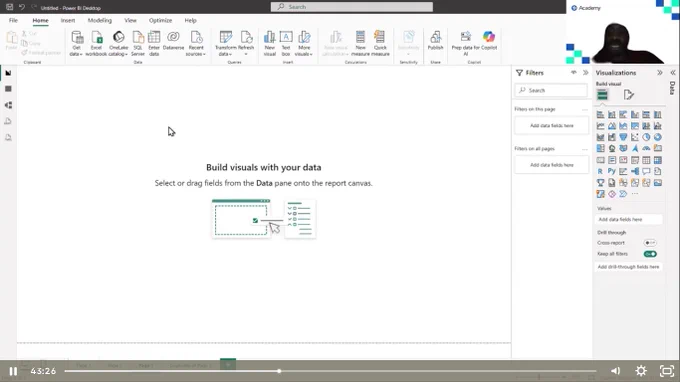The image size is (680, 382).
Task: Open the Copilot ribbon icon
Action: pos(489,37)
